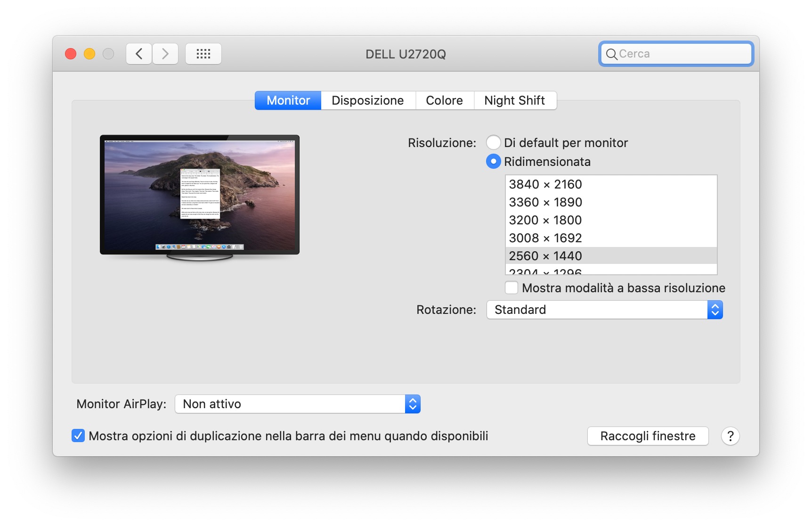
Task: Go back with the left chevron button
Action: [139, 54]
